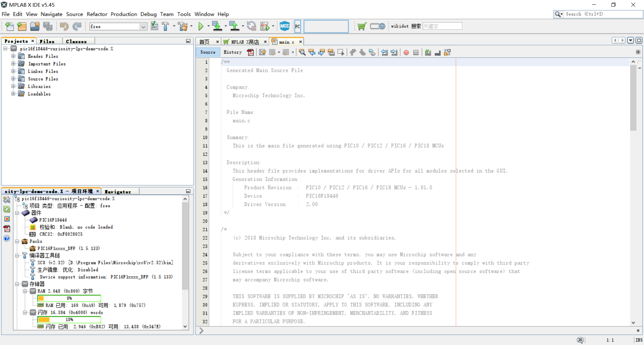Click Previous Bookmark icon
This screenshot has height=345, width=644.
pos(353,52)
